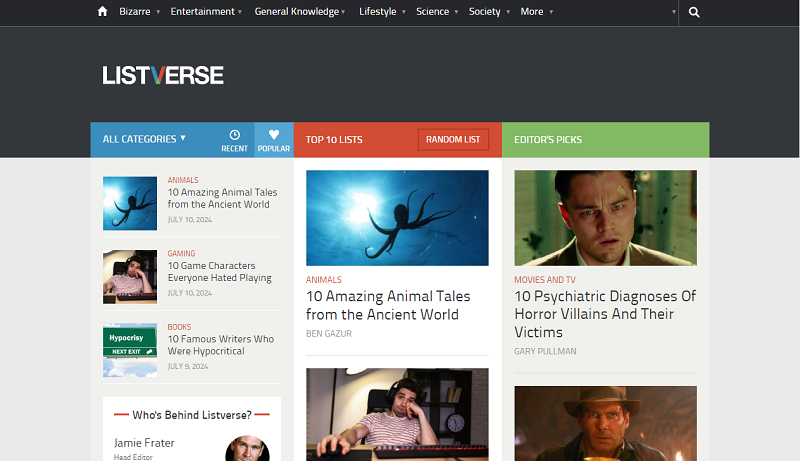Viewport: 800px width, 461px height.
Task: Expand the Entertainment menu
Action: [206, 12]
